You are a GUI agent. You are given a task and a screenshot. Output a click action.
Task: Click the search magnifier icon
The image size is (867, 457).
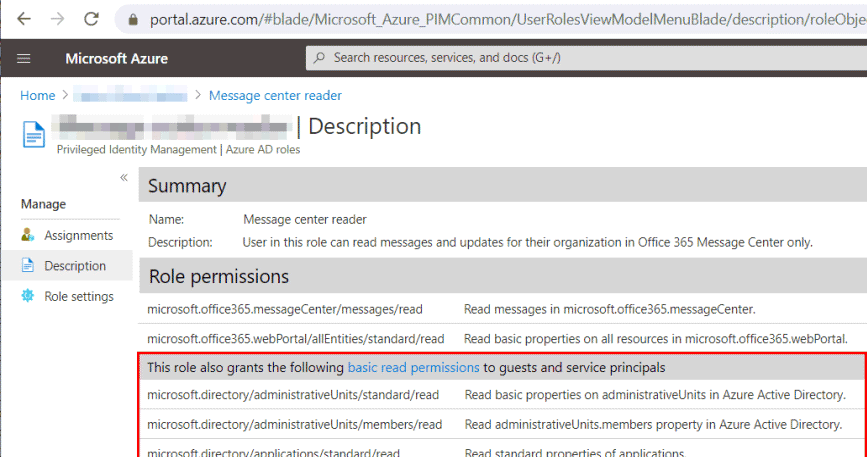tap(319, 58)
